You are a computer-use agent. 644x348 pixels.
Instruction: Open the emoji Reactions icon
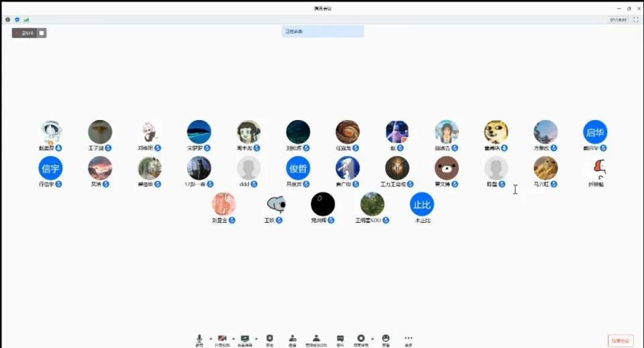pyautogui.click(x=386, y=339)
